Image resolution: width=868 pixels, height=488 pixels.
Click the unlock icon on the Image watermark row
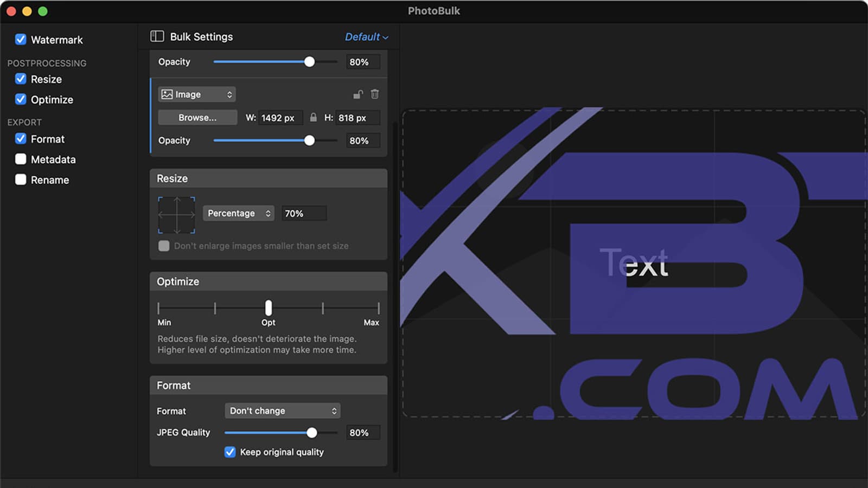click(x=358, y=94)
